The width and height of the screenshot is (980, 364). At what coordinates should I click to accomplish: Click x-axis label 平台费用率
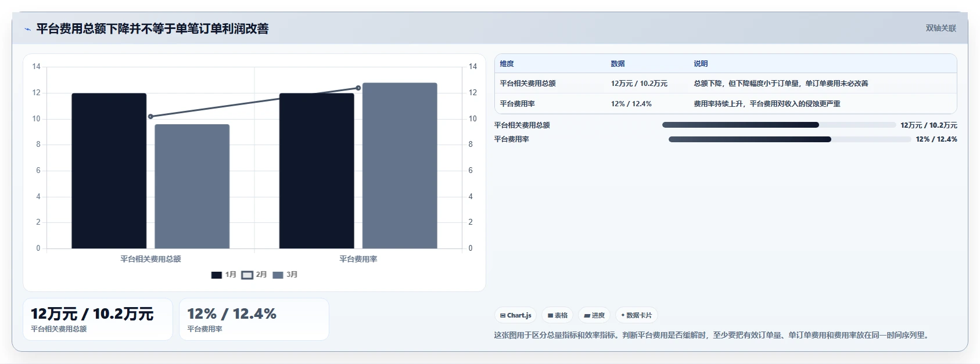click(x=358, y=259)
